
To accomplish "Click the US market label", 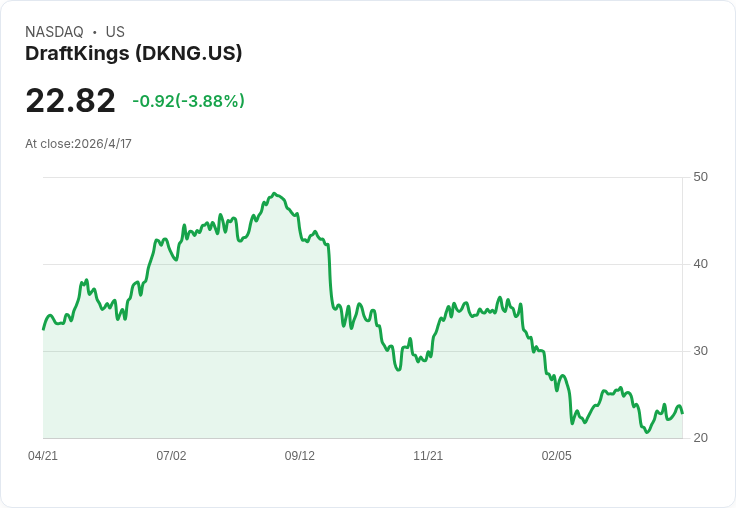I will [115, 32].
